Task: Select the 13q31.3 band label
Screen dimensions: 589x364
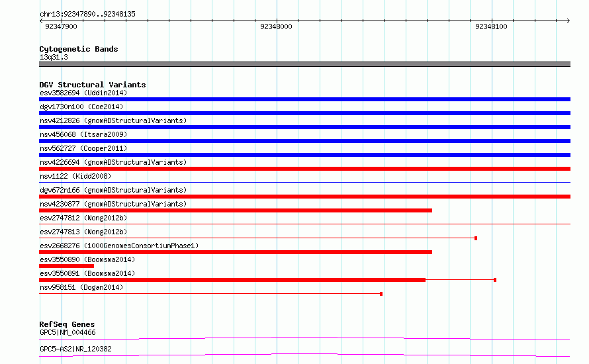Action: pyautogui.click(x=54, y=57)
